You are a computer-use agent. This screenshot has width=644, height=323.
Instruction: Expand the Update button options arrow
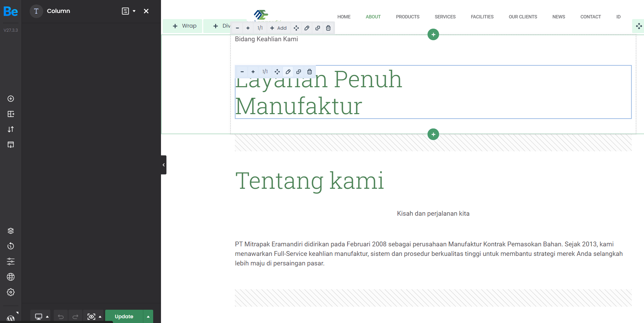click(x=148, y=317)
